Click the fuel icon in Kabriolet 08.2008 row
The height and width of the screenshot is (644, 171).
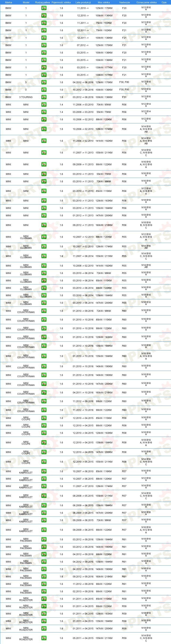[x=44, y=496]
